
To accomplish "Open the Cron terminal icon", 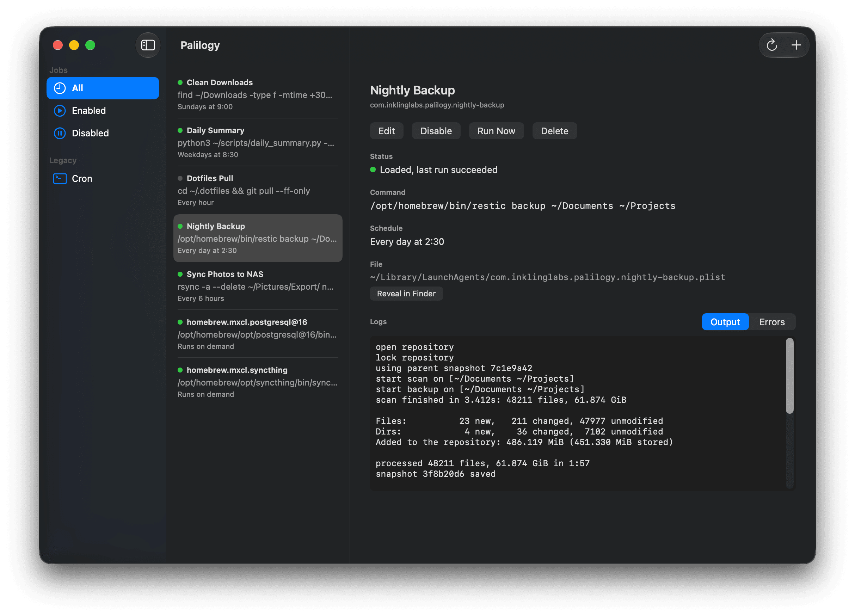I will tap(60, 178).
